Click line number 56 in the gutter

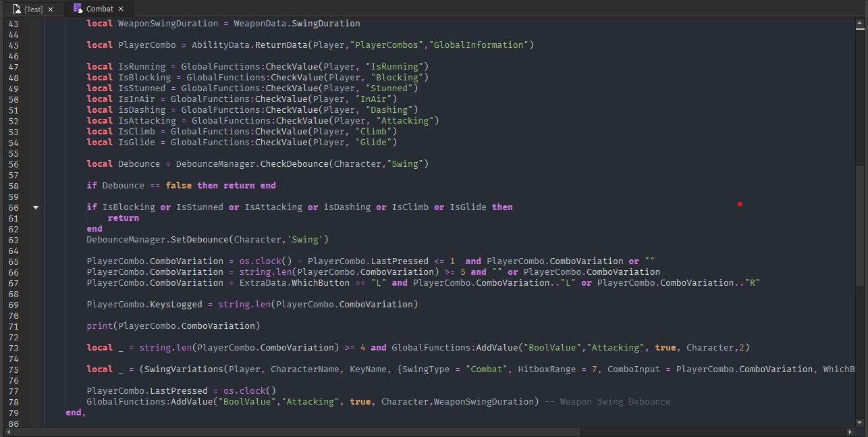(13, 164)
